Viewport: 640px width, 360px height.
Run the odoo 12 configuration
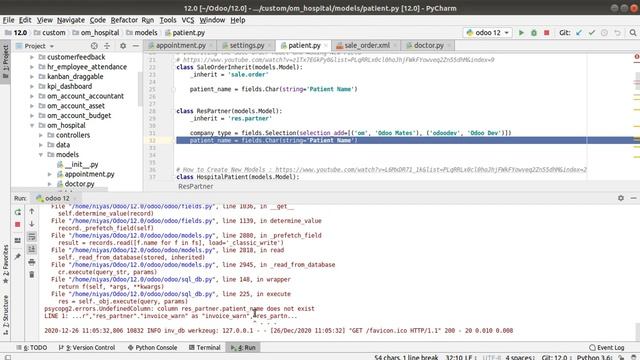[x=521, y=33]
